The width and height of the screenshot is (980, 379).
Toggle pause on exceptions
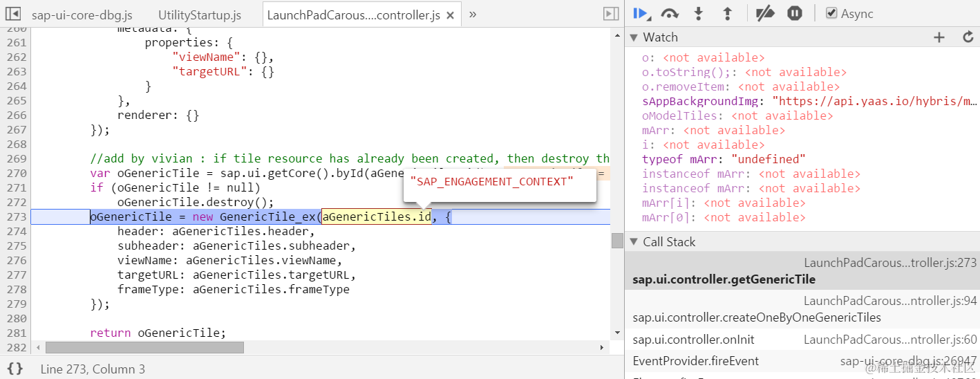click(795, 13)
